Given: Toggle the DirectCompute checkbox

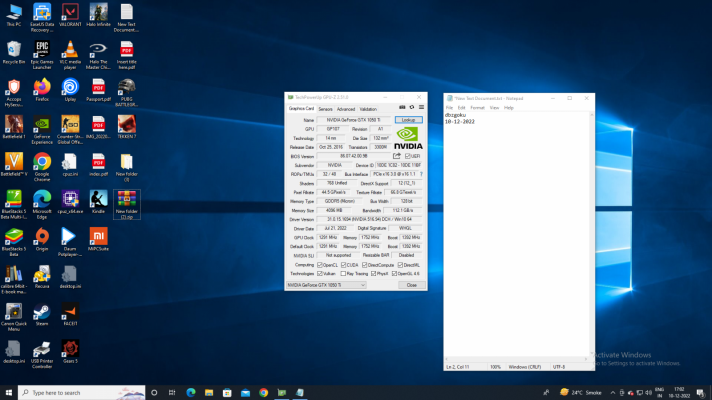Looking at the screenshot, I should tap(365, 265).
